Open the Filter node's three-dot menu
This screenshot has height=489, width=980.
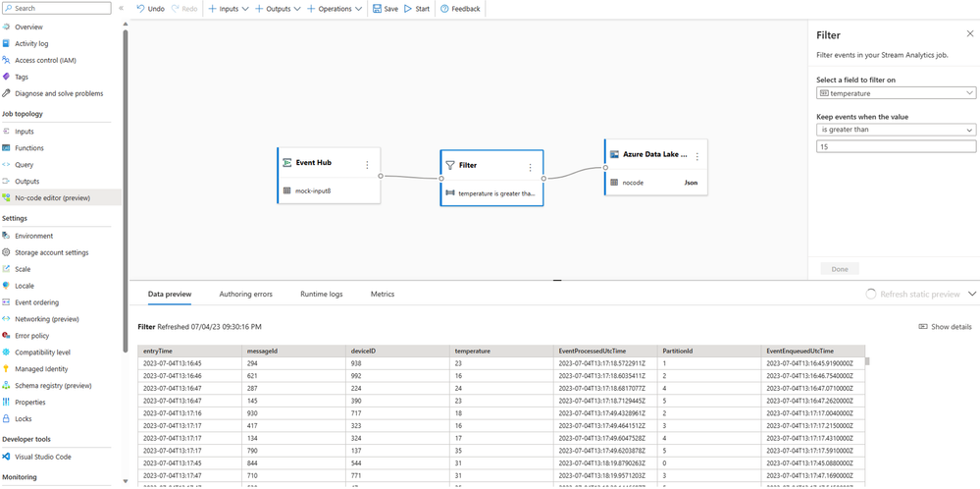pos(530,168)
